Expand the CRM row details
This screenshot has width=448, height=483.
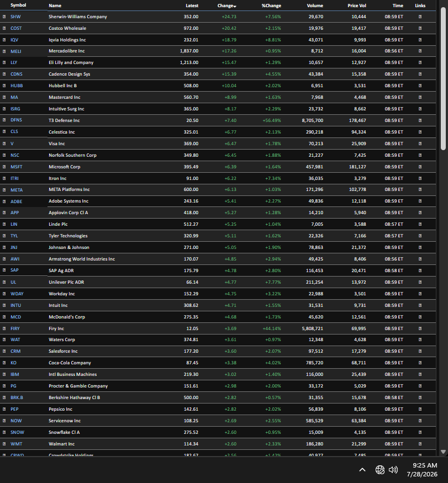[x=4, y=351]
